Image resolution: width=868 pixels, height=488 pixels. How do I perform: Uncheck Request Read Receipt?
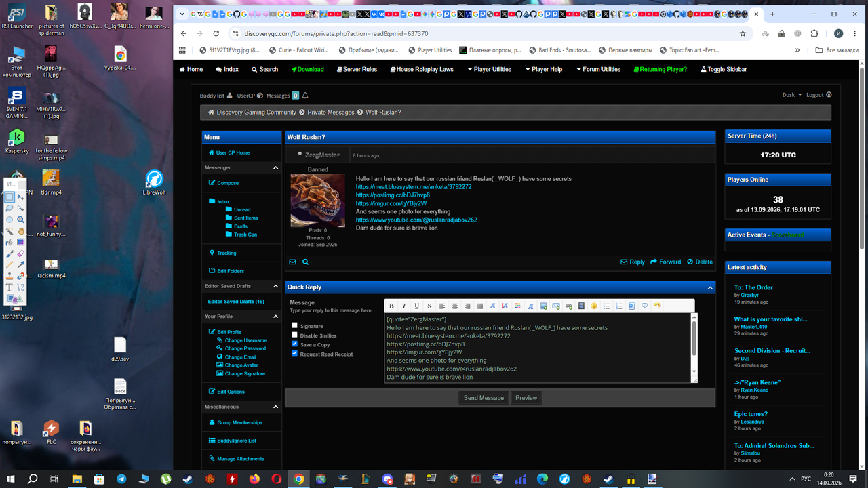tap(294, 353)
